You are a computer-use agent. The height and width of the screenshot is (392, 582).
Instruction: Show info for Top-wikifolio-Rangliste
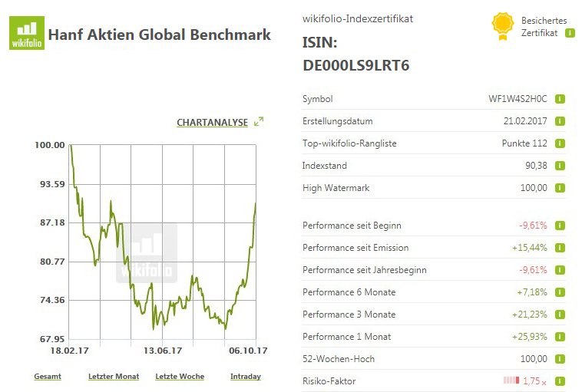[x=561, y=143]
